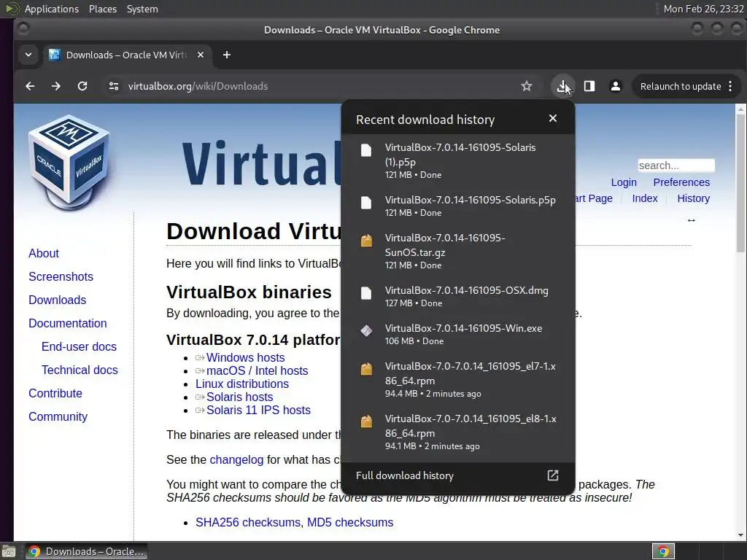This screenshot has height=560, width=747.
Task: Click package icon of el7 rpm download
Action: point(366,369)
